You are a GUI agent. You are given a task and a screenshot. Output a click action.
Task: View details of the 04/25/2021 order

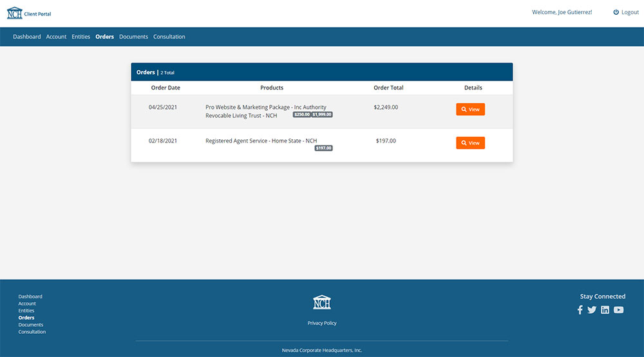pos(470,110)
